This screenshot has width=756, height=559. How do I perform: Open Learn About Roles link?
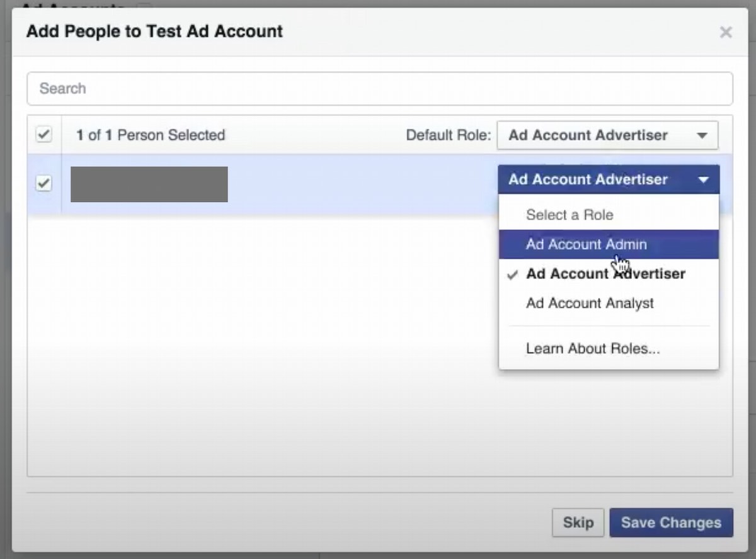click(593, 349)
